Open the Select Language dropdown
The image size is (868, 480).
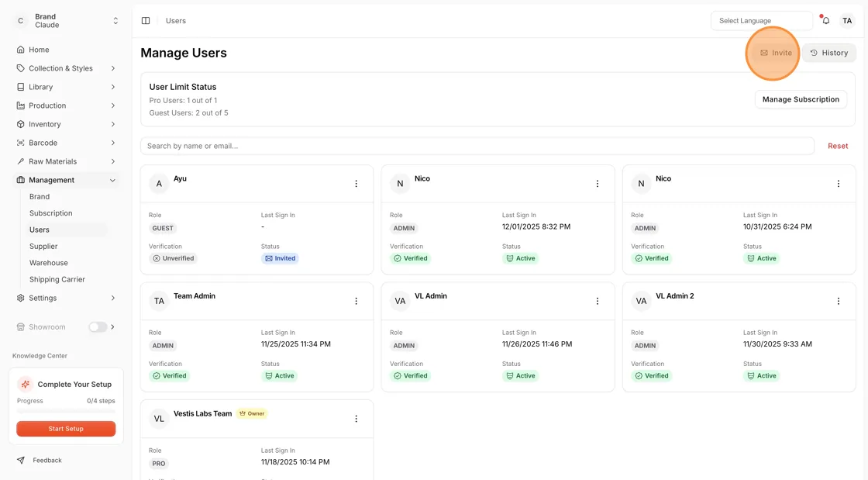point(761,20)
